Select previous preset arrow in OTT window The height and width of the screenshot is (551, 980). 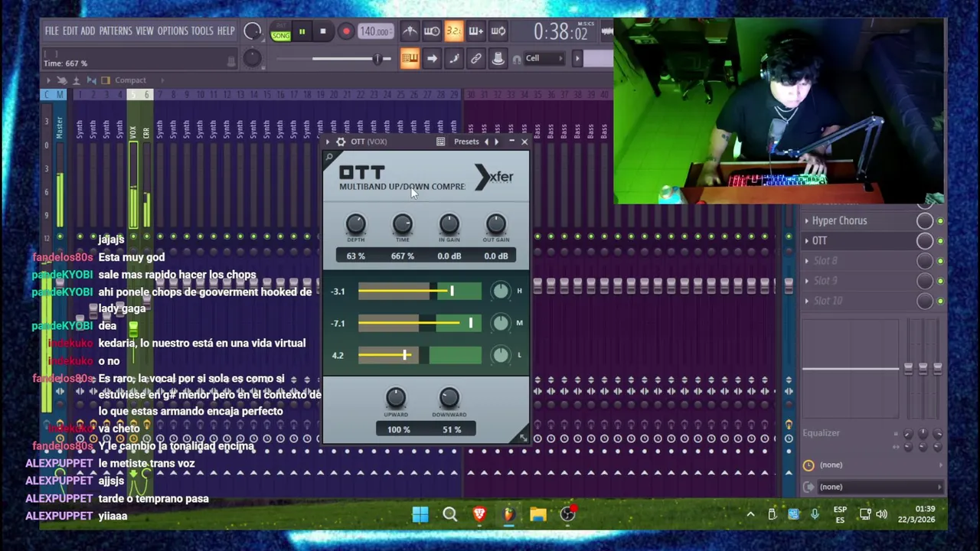point(486,142)
